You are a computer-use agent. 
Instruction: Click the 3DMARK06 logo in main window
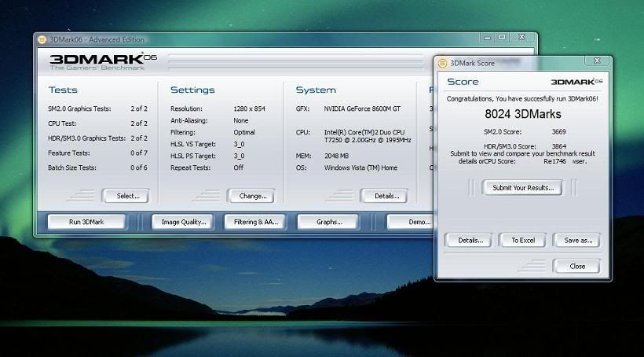(103, 61)
